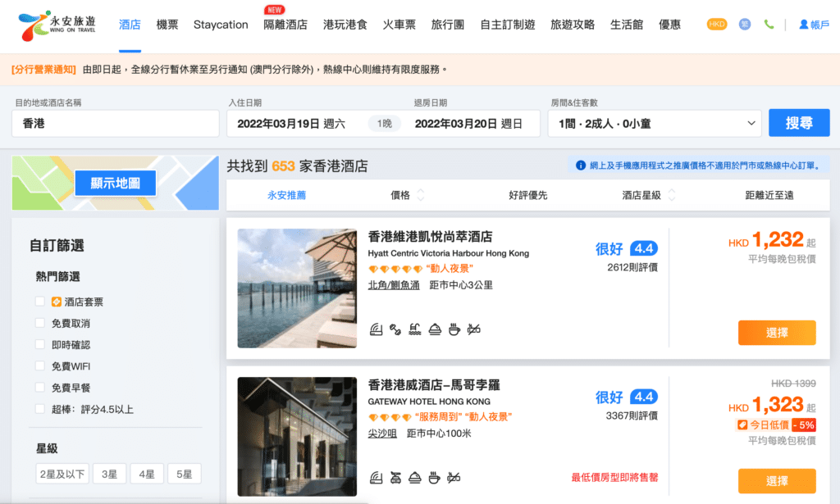Viewport: 840px width, 504px height.
Task: Open the 退房日期 check-out date picker
Action: (468, 124)
